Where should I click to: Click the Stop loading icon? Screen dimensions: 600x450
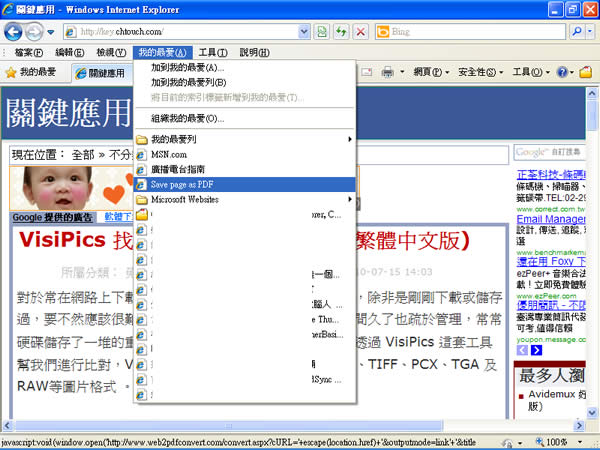[360, 32]
